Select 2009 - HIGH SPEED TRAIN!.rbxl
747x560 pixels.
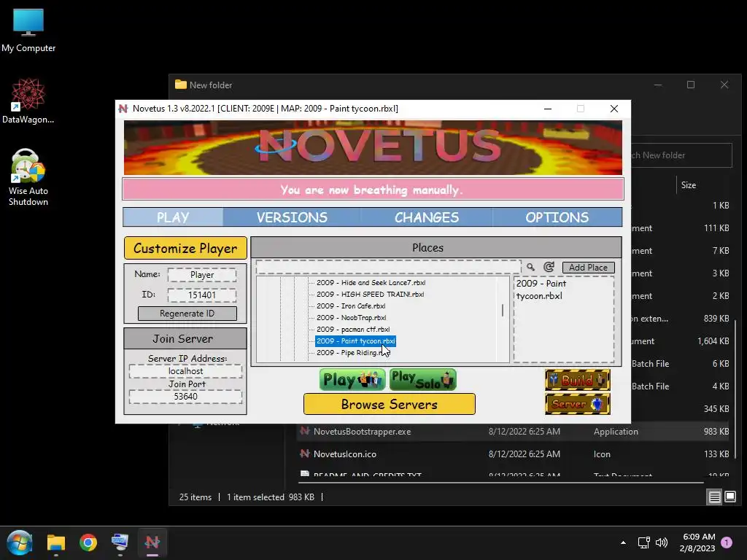click(x=370, y=295)
